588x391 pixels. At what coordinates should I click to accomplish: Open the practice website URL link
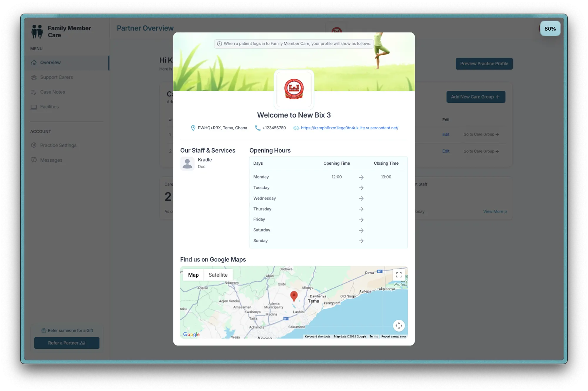click(x=350, y=128)
